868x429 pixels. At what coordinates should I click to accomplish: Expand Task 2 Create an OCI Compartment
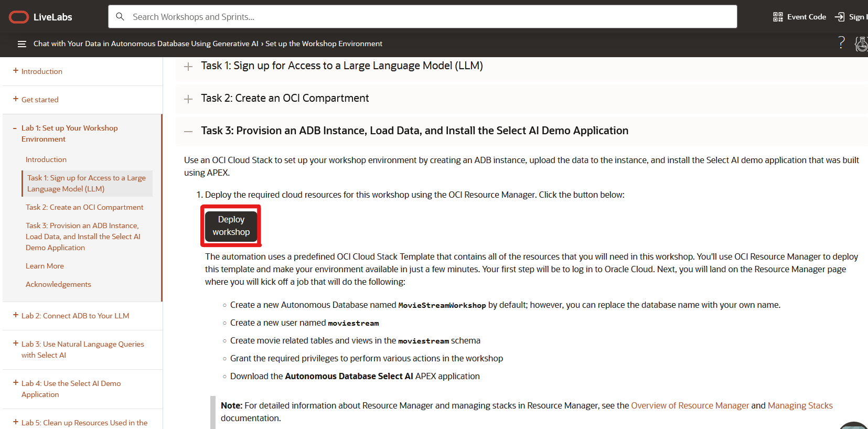point(188,99)
